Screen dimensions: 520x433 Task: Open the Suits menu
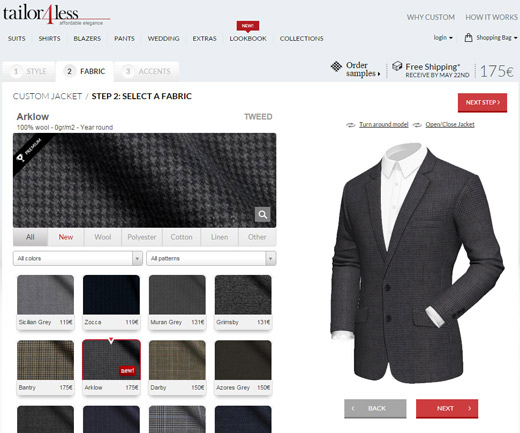17,39
